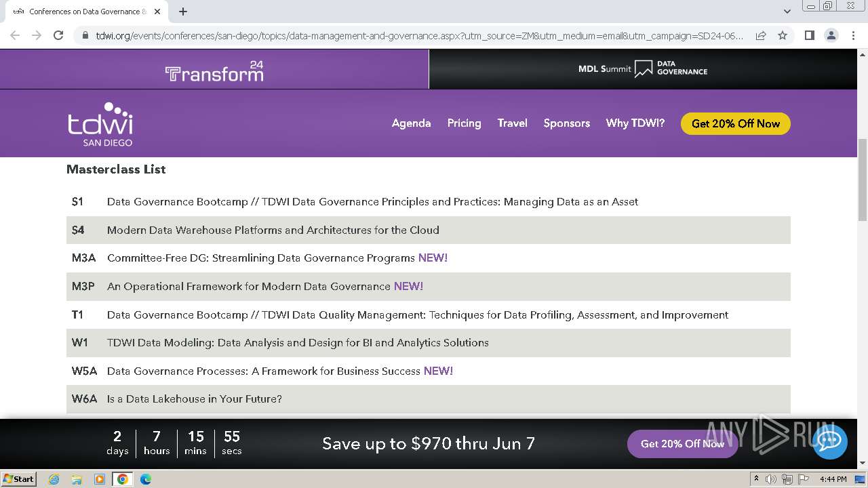Open the Why TDWI? menu item
This screenshot has height=488, width=868.
click(635, 123)
